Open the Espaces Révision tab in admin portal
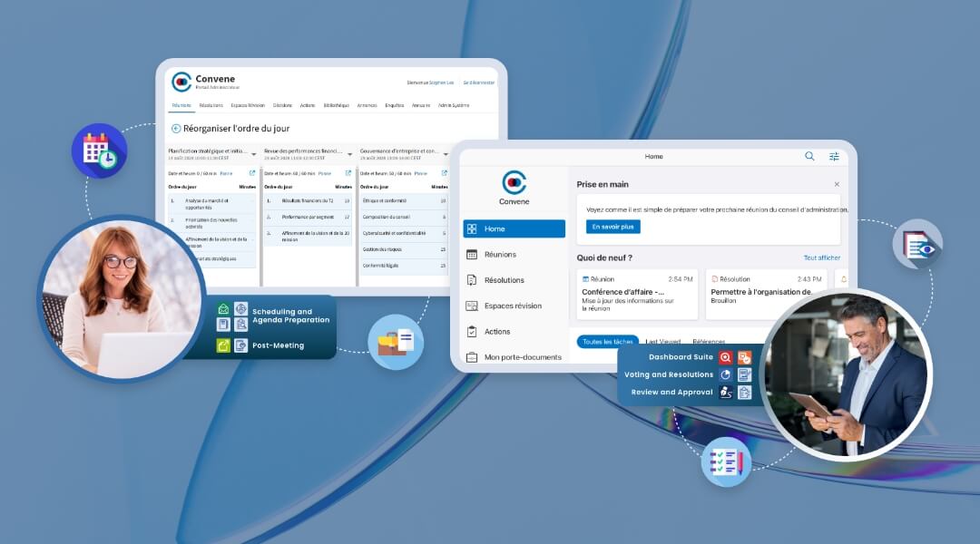980x544 pixels. click(x=248, y=105)
